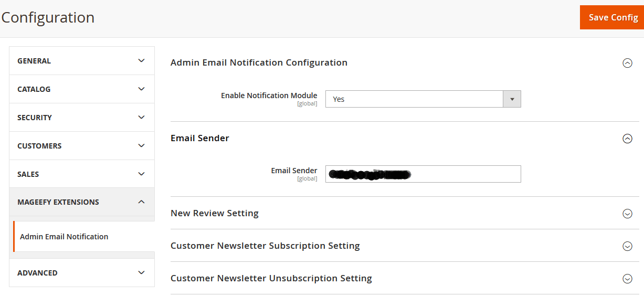Screen dimensions: 644x296
Task: Click the New Review Setting heading
Action: point(215,213)
